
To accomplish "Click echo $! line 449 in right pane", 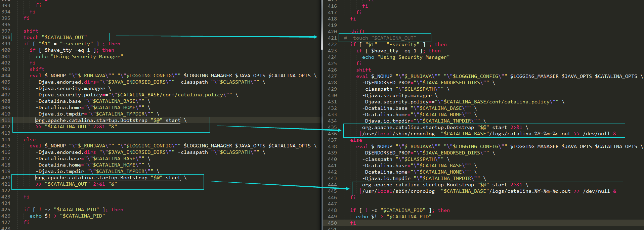I will [393, 217].
